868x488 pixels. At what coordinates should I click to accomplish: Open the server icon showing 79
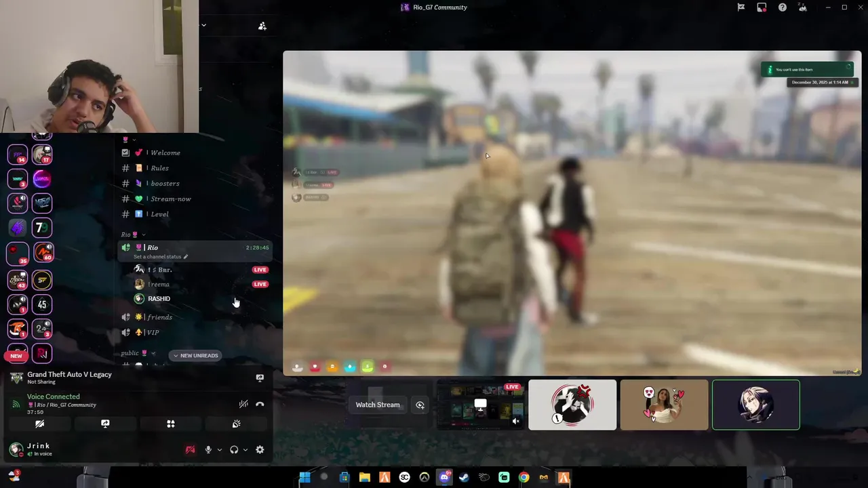point(42,227)
